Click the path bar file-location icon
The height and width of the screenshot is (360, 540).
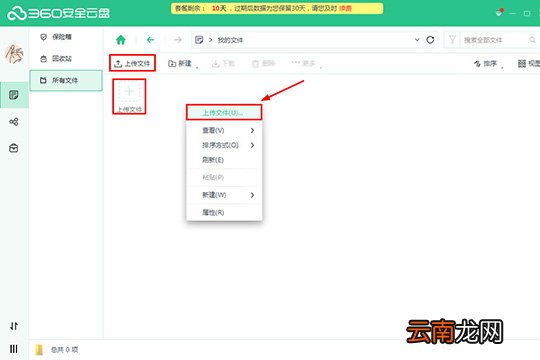click(199, 40)
